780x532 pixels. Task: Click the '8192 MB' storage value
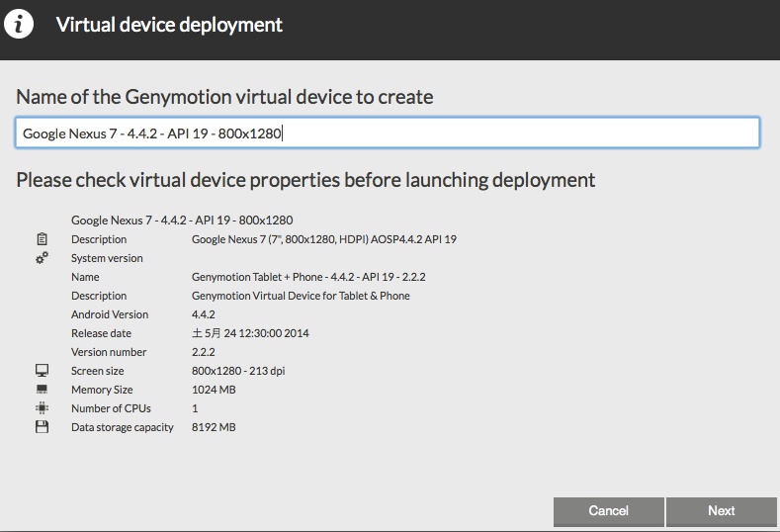[x=214, y=427]
